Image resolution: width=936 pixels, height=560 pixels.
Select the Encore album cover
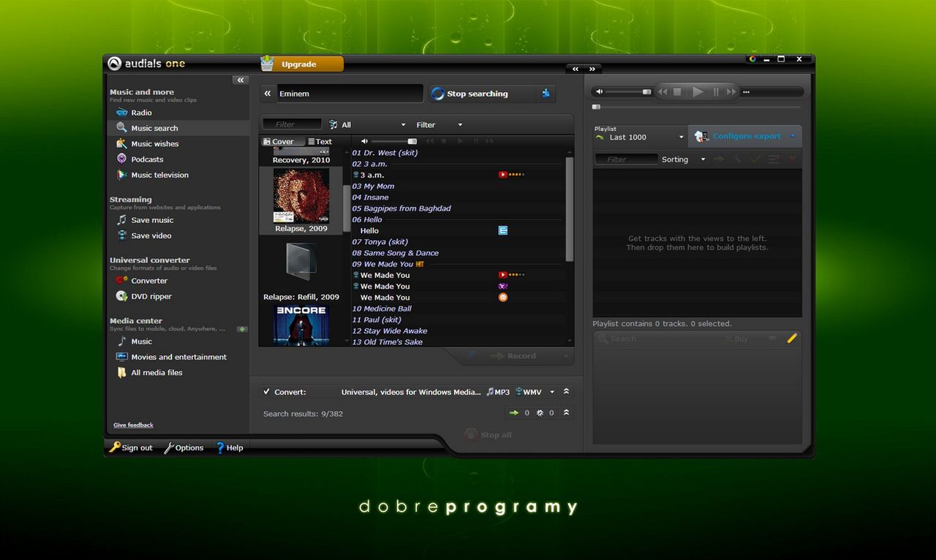pos(301,325)
